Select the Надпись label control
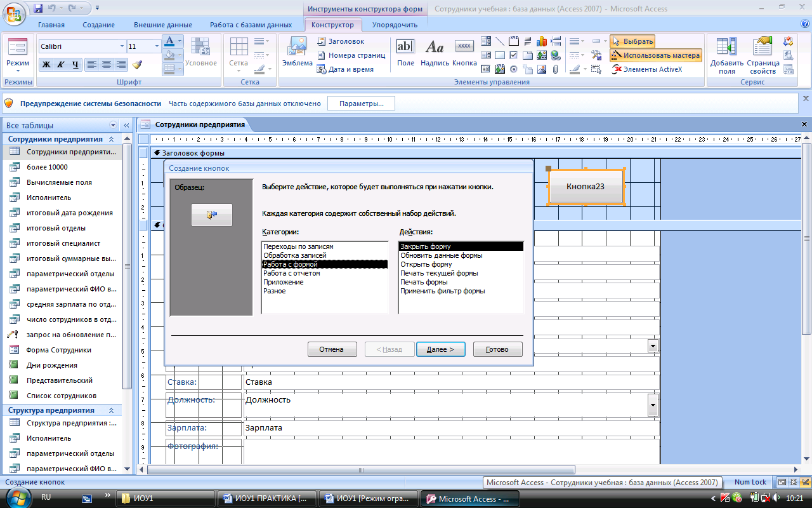 tap(435, 52)
